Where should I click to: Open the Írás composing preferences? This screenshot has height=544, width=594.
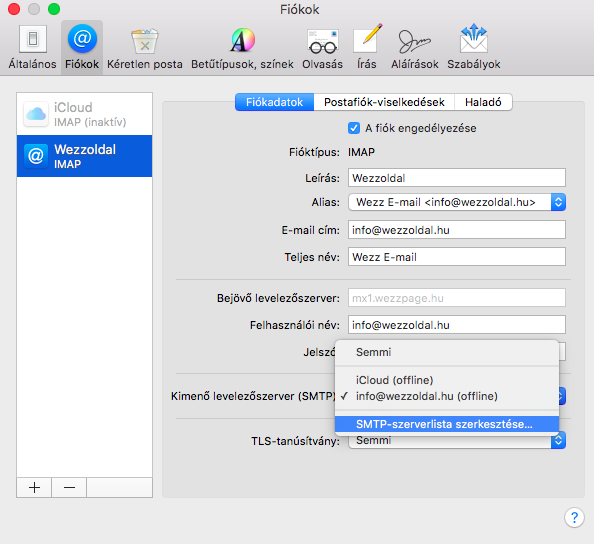[x=367, y=47]
